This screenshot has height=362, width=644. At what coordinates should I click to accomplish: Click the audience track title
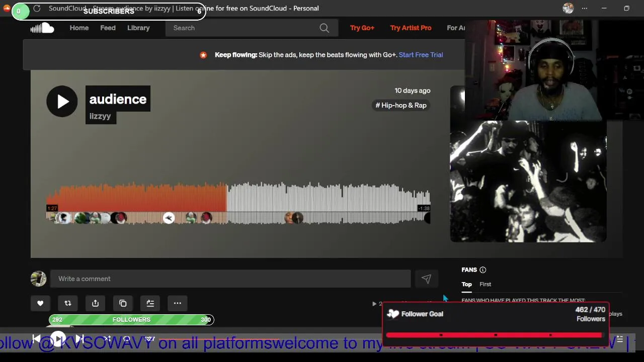[x=118, y=99]
